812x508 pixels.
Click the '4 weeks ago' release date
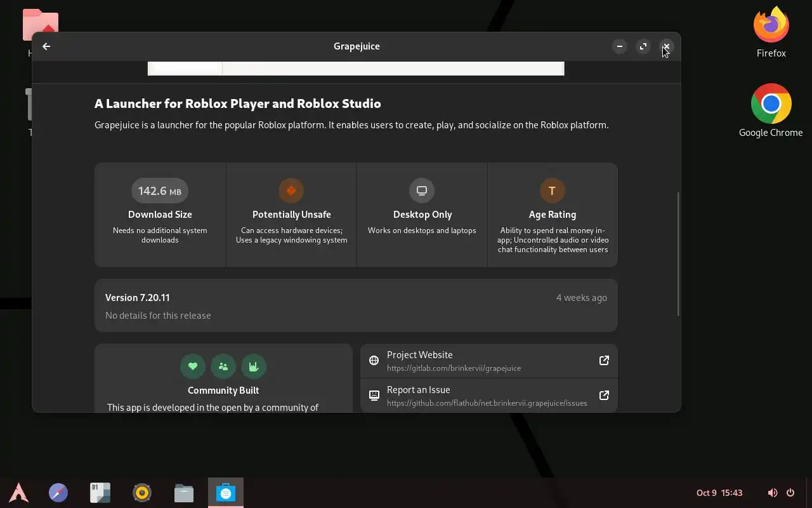pyautogui.click(x=581, y=297)
